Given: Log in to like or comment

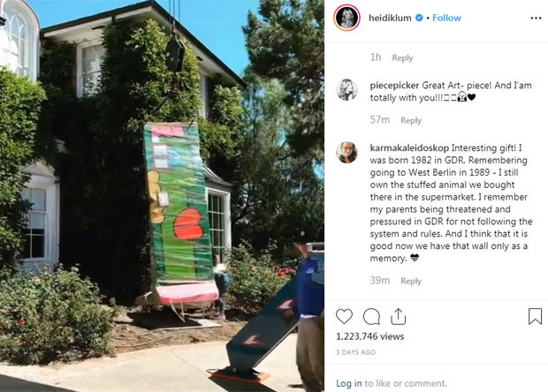Looking at the screenshot, I should (x=349, y=383).
